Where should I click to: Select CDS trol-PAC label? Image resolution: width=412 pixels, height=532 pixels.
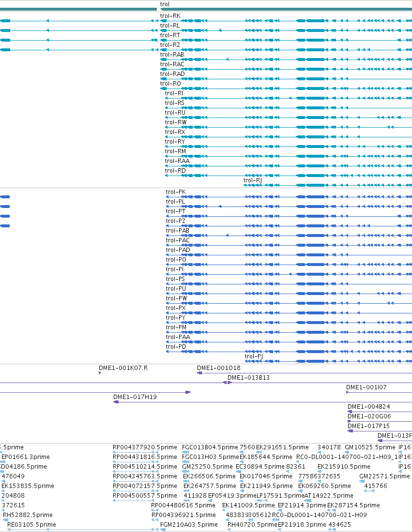point(178,240)
